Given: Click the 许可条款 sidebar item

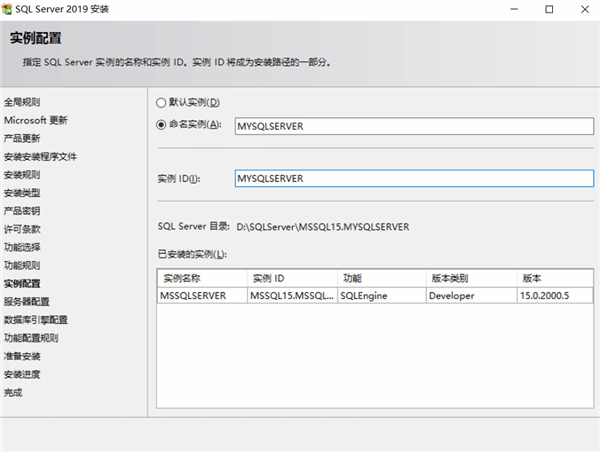Looking at the screenshot, I should (22, 229).
